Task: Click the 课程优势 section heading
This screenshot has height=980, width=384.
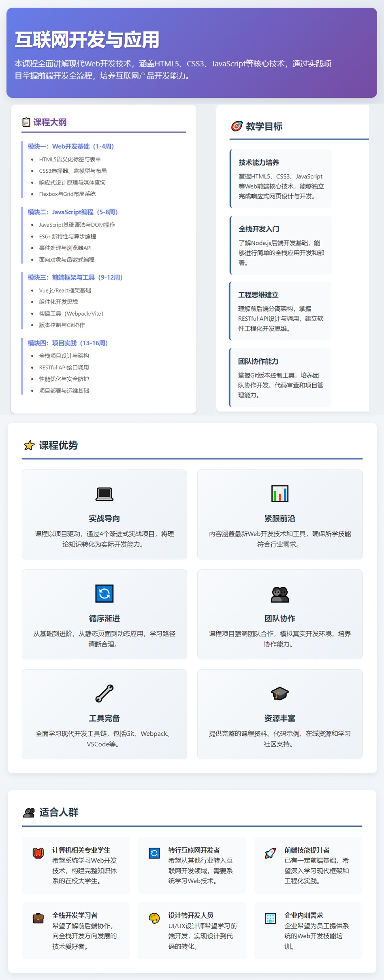Action: [x=58, y=445]
